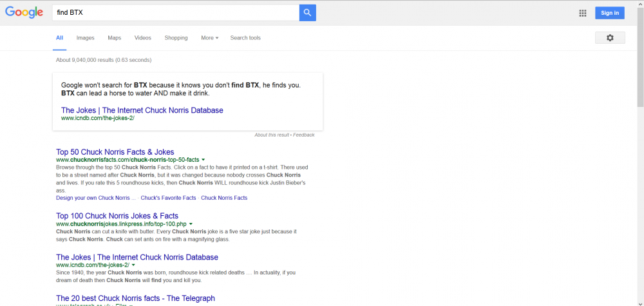Open Top 100 Chuck Norris Jokes & Facts
This screenshot has height=306, width=644.
pyautogui.click(x=117, y=216)
